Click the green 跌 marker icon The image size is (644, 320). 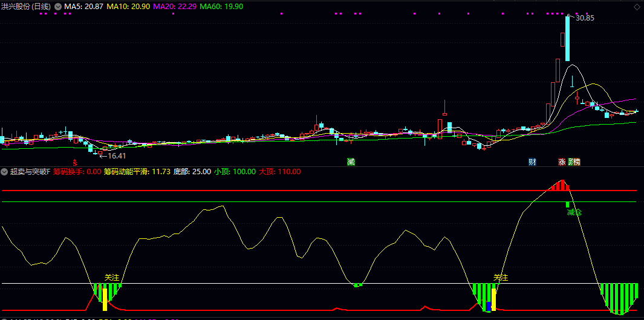tap(570, 162)
